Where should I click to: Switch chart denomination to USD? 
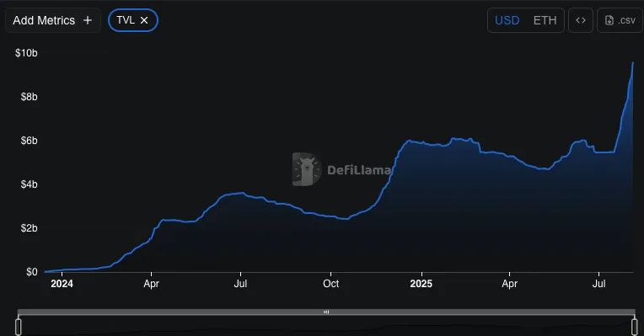[507, 20]
